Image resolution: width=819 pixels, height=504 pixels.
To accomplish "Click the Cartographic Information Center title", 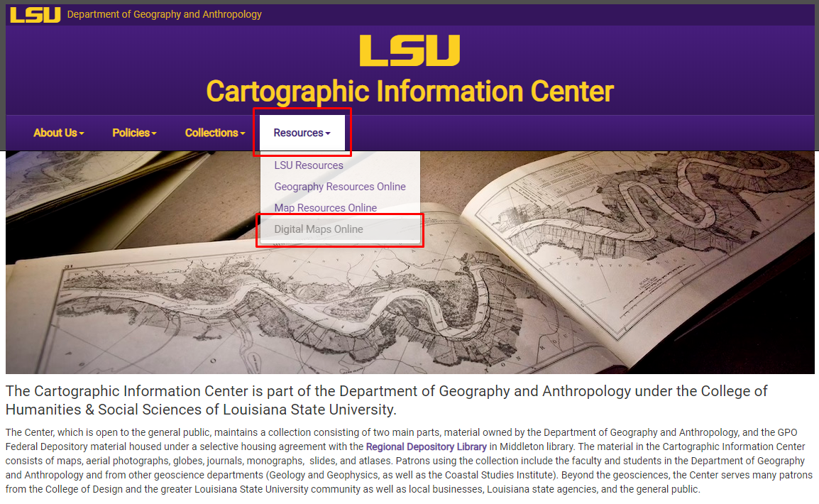I will (409, 92).
